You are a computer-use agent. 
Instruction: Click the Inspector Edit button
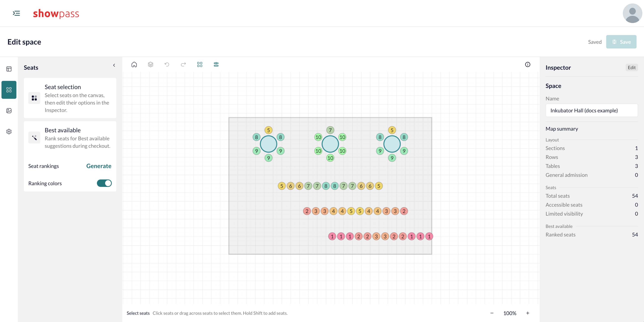pyautogui.click(x=631, y=68)
